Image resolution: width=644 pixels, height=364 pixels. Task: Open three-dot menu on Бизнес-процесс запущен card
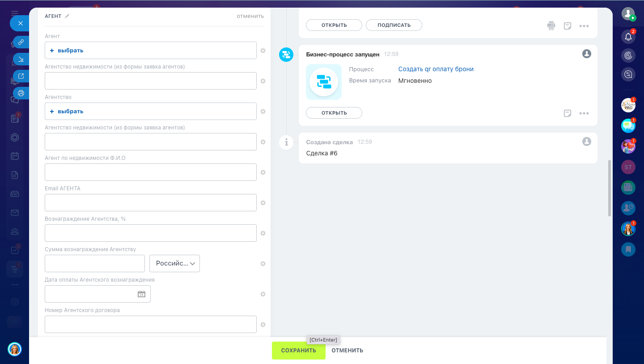[584, 113]
